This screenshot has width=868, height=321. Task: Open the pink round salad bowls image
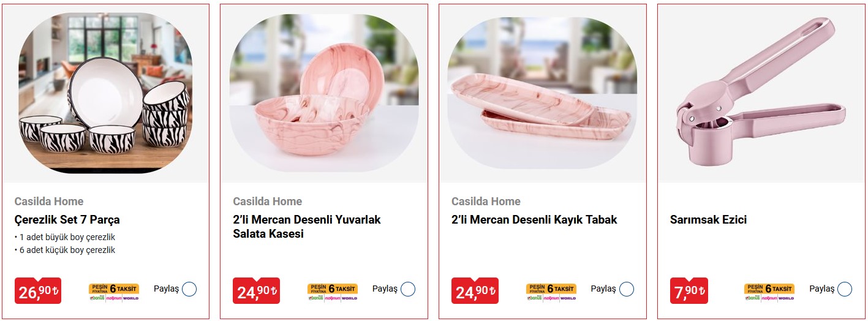[324, 92]
